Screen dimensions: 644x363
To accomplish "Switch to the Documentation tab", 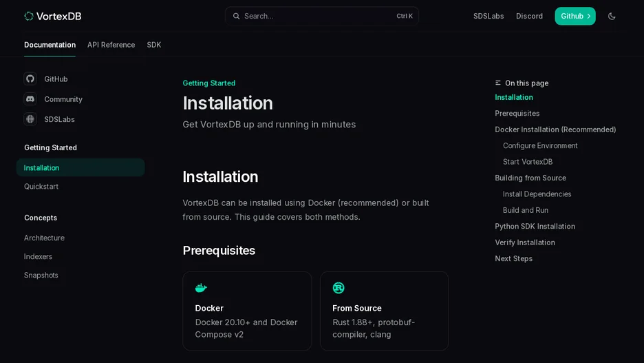I will tap(50, 45).
